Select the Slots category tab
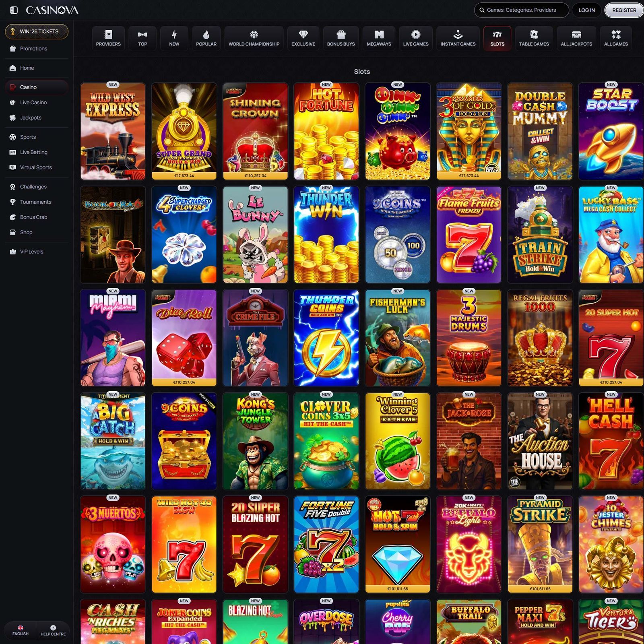 497,38
